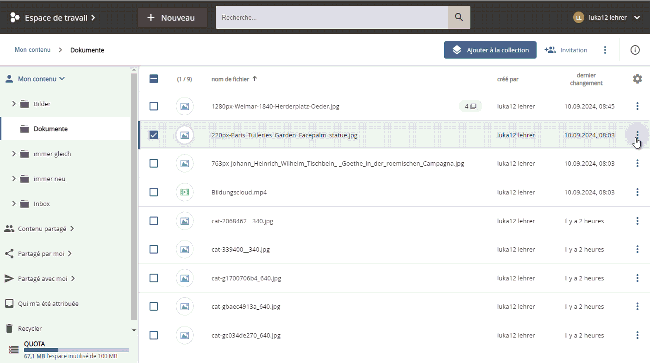
Task: Click the video file icon of Bildungscloud.mp4
Action: (184, 192)
